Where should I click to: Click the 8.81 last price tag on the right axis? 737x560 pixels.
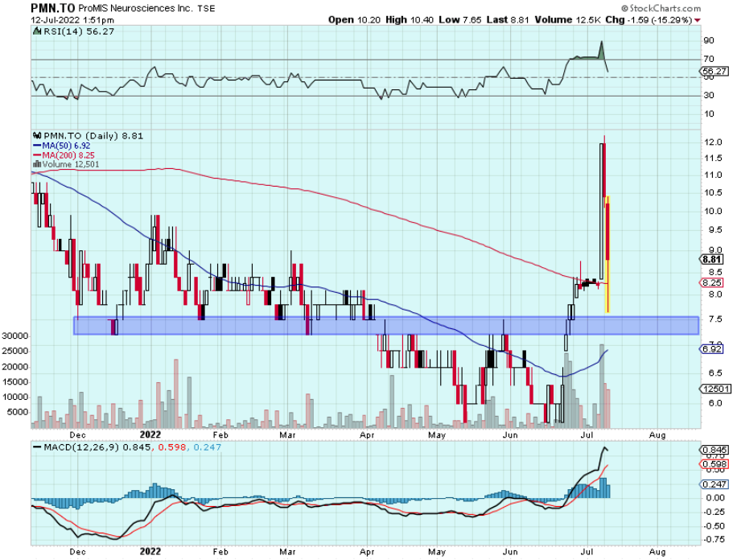coord(713,260)
